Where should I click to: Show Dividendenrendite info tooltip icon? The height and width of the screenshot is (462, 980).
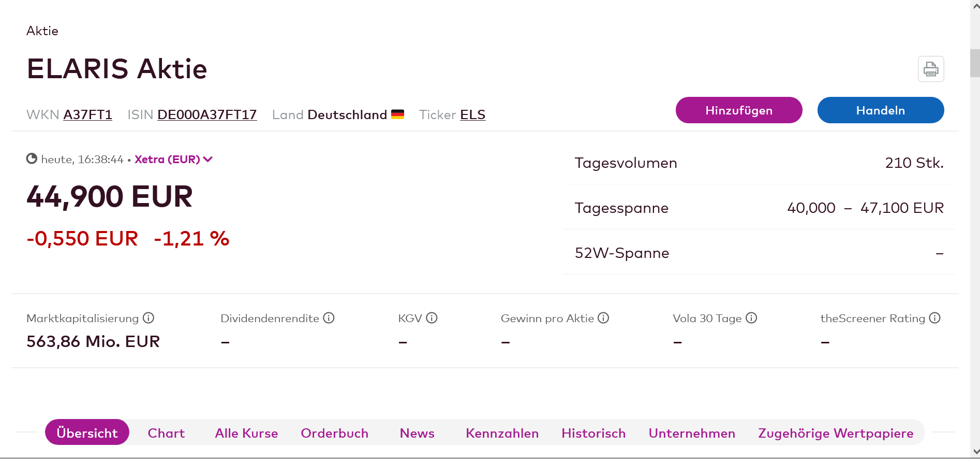[x=329, y=318]
